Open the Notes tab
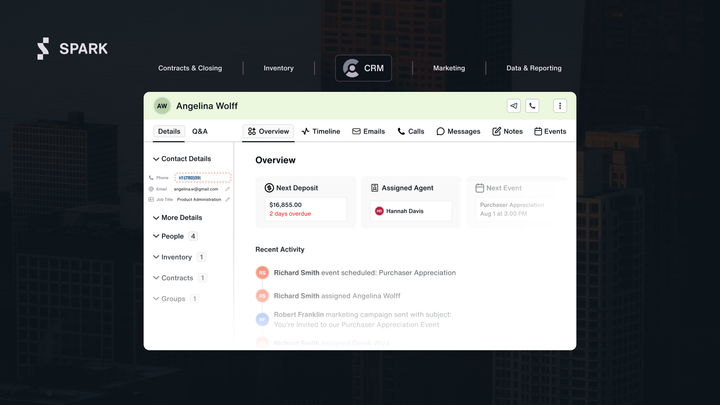Viewport: 720px width, 405px height. [x=507, y=131]
